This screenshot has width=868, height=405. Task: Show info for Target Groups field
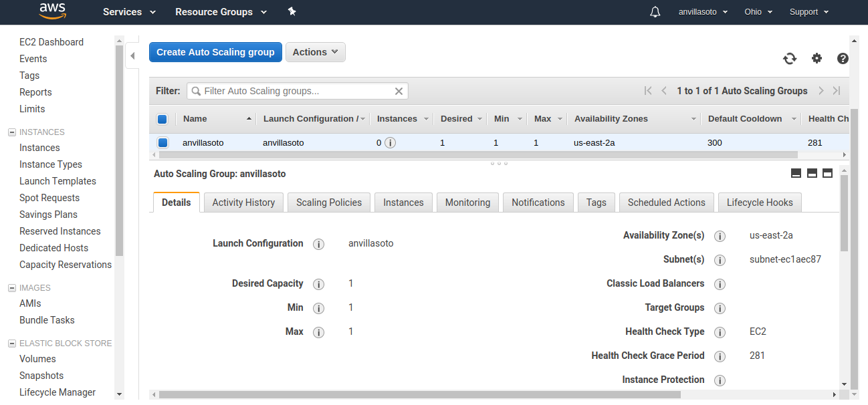click(x=720, y=308)
